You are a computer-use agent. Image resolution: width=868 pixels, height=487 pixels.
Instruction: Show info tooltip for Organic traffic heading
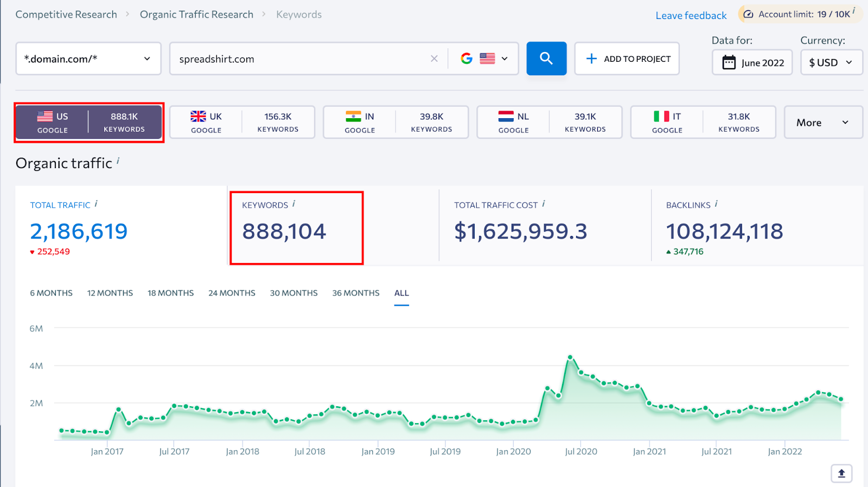tap(118, 161)
